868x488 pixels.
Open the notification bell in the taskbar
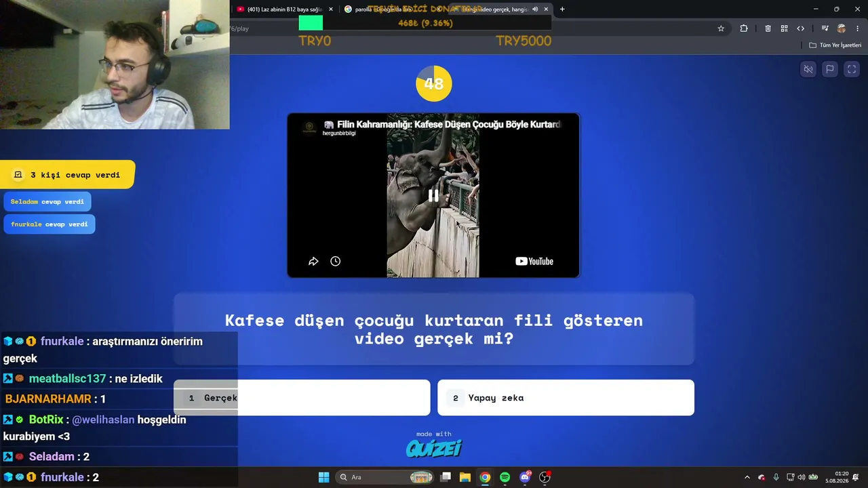click(856, 477)
